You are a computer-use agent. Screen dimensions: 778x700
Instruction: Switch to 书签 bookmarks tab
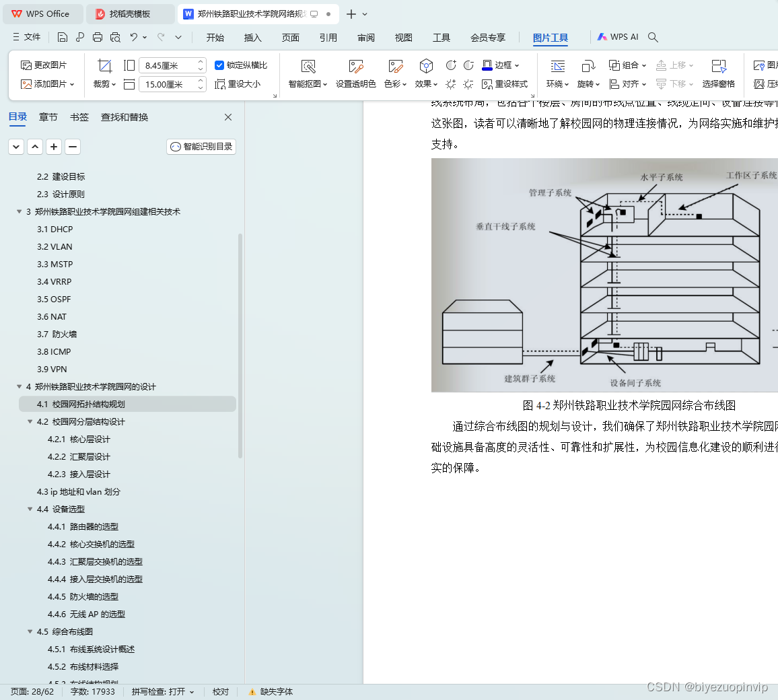(x=79, y=117)
